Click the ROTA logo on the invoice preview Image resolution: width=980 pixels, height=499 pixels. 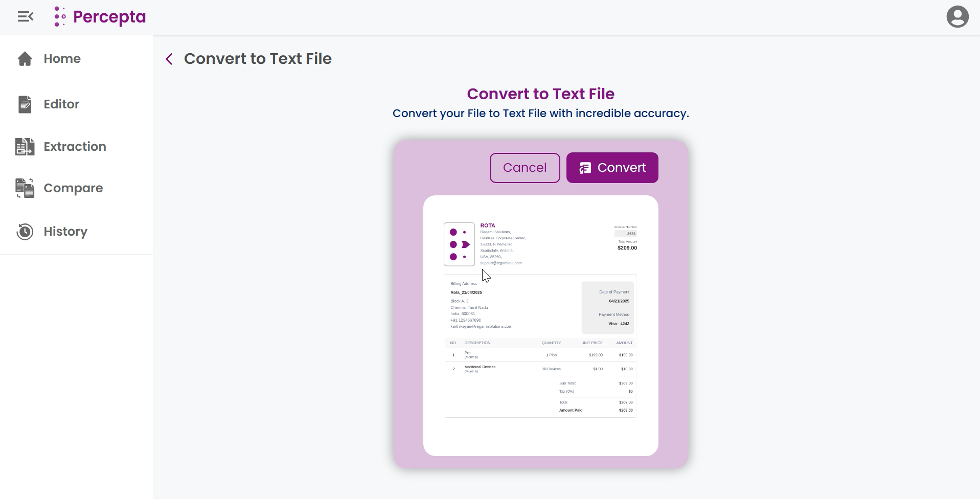point(459,244)
